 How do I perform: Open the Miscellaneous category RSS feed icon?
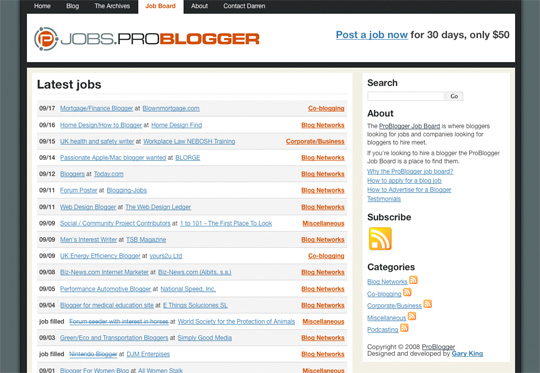click(x=412, y=316)
